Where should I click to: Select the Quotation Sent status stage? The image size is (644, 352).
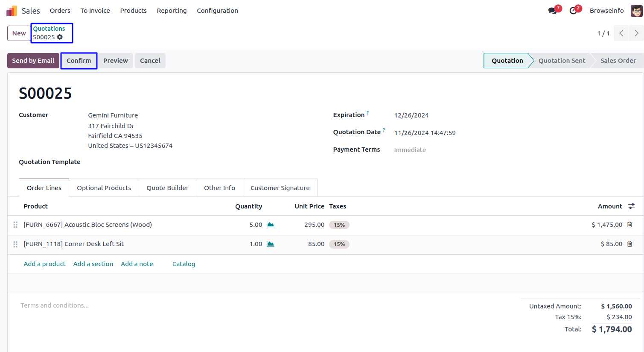[562, 61]
